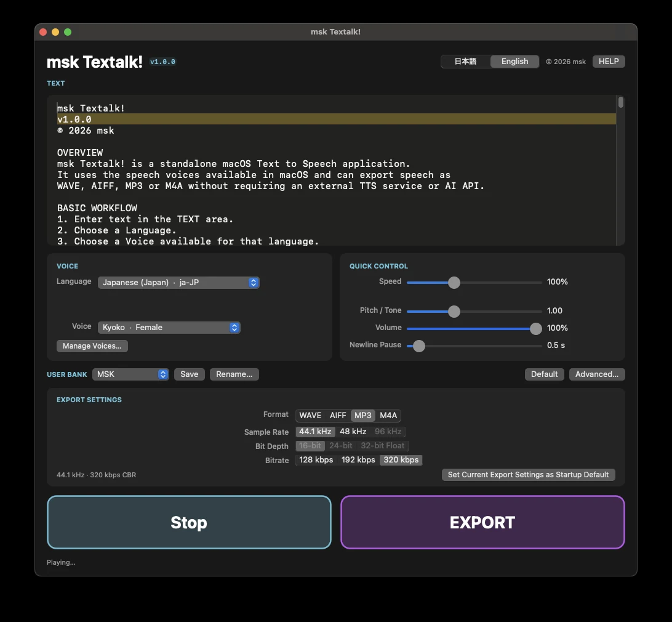672x622 pixels.
Task: Select the English interface language segment
Action: point(514,62)
